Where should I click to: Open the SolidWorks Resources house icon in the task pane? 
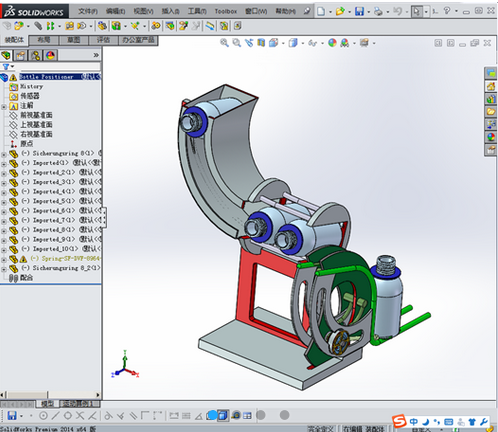pos(491,86)
